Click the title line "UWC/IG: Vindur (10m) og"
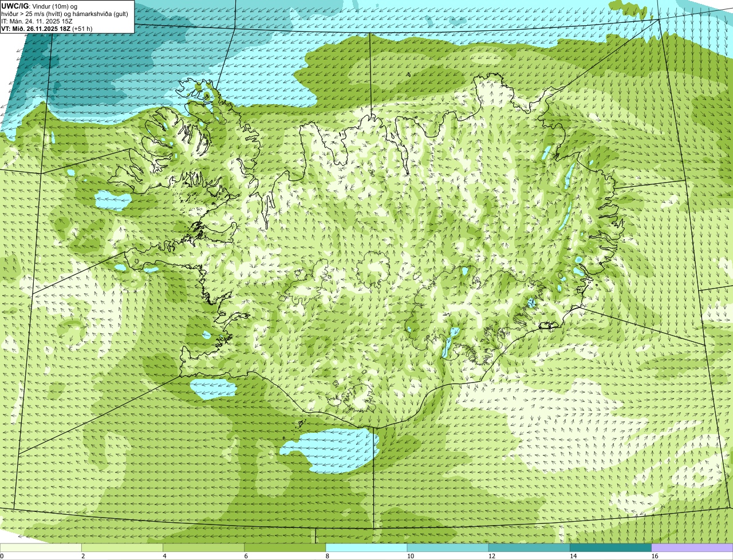733x560 pixels. [39, 6]
